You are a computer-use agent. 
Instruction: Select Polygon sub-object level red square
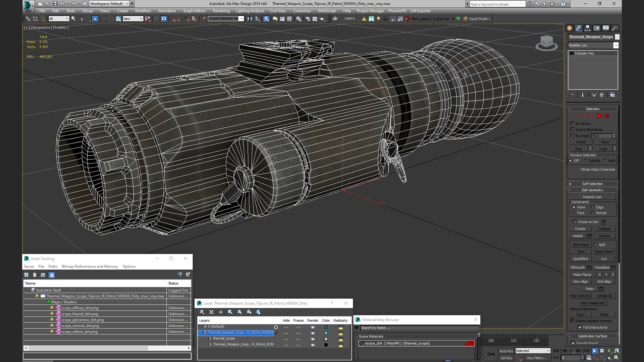tap(599, 116)
